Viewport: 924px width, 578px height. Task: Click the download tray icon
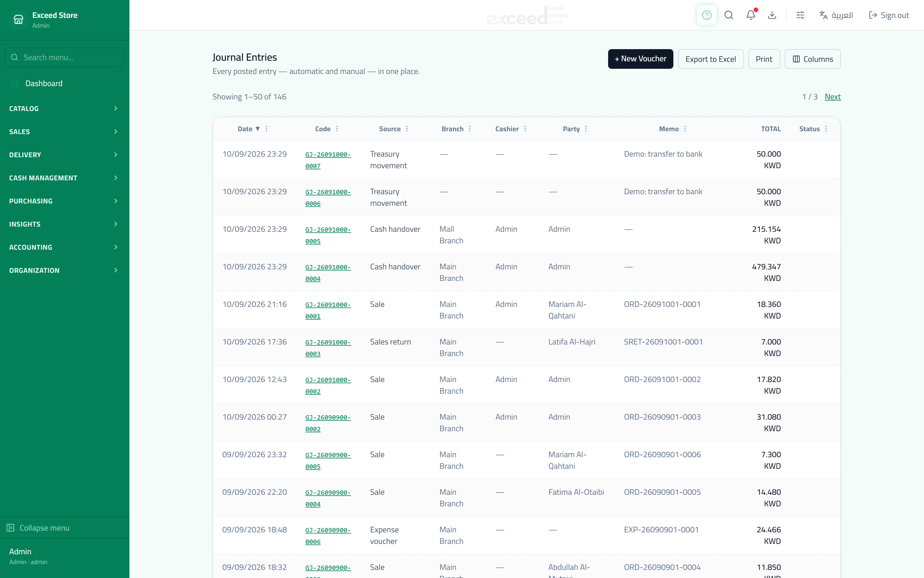pyautogui.click(x=772, y=15)
